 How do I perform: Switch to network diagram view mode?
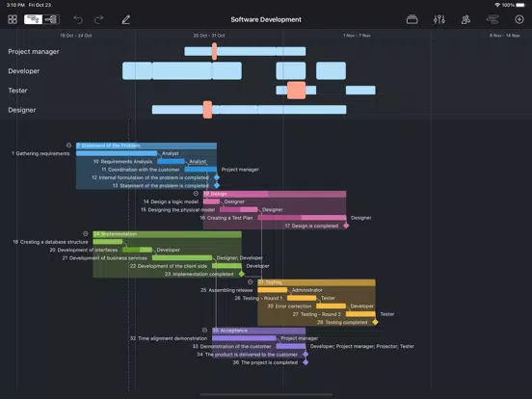coord(51,19)
